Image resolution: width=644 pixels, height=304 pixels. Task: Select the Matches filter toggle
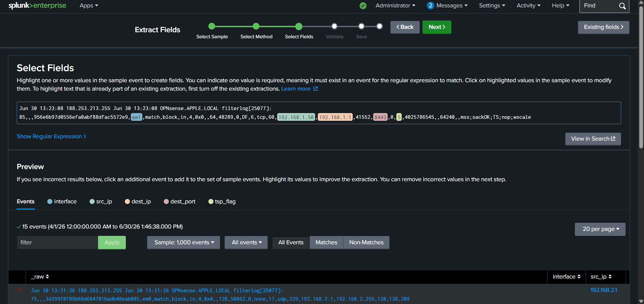pyautogui.click(x=326, y=243)
